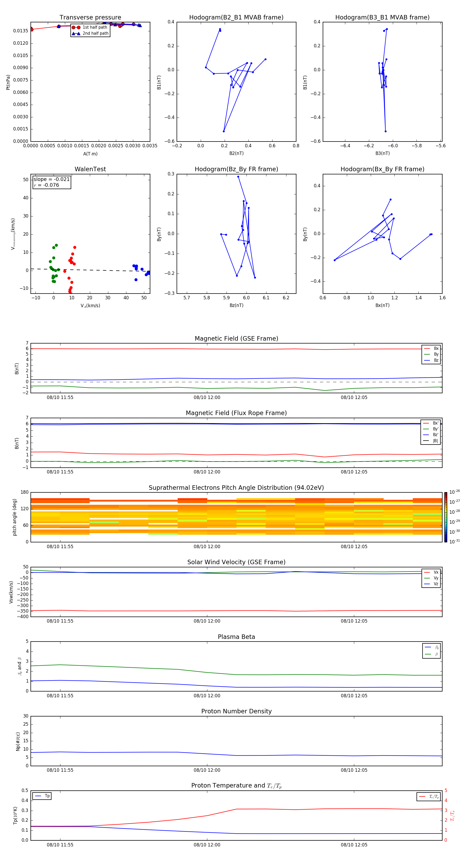Select the 'Hodogram(Bx_By FR frame)' title
The image size is (473, 868).
point(382,169)
